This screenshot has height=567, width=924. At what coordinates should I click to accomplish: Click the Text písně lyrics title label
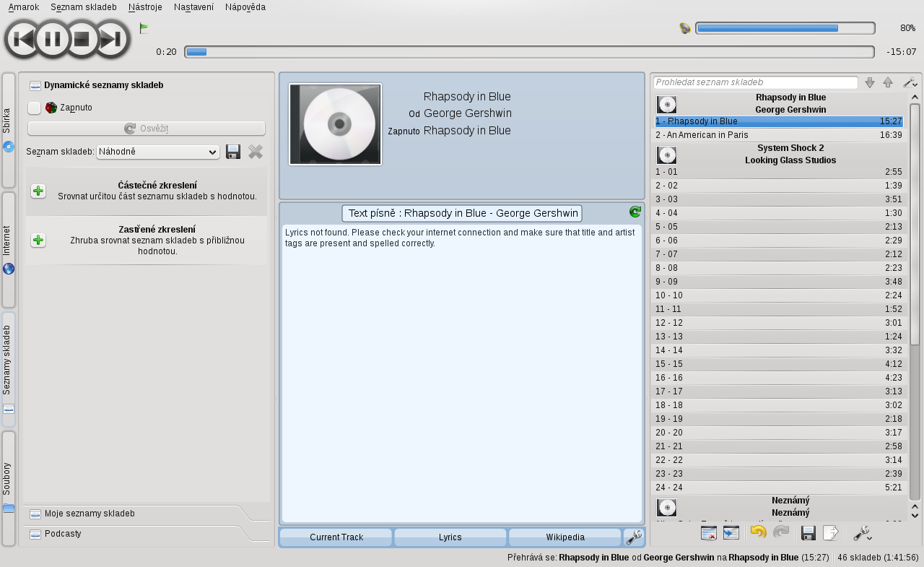[462, 213]
